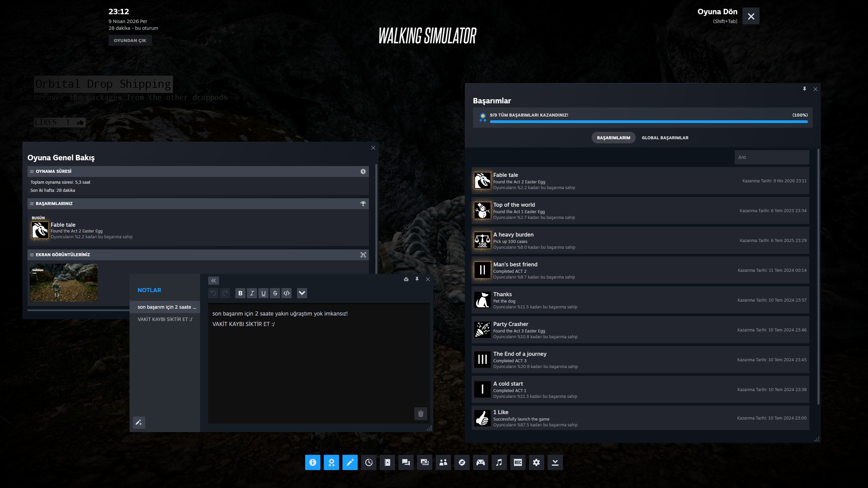Click the OYUNDAN ÇIK button
The width and height of the screenshot is (868, 488).
pyautogui.click(x=130, y=40)
